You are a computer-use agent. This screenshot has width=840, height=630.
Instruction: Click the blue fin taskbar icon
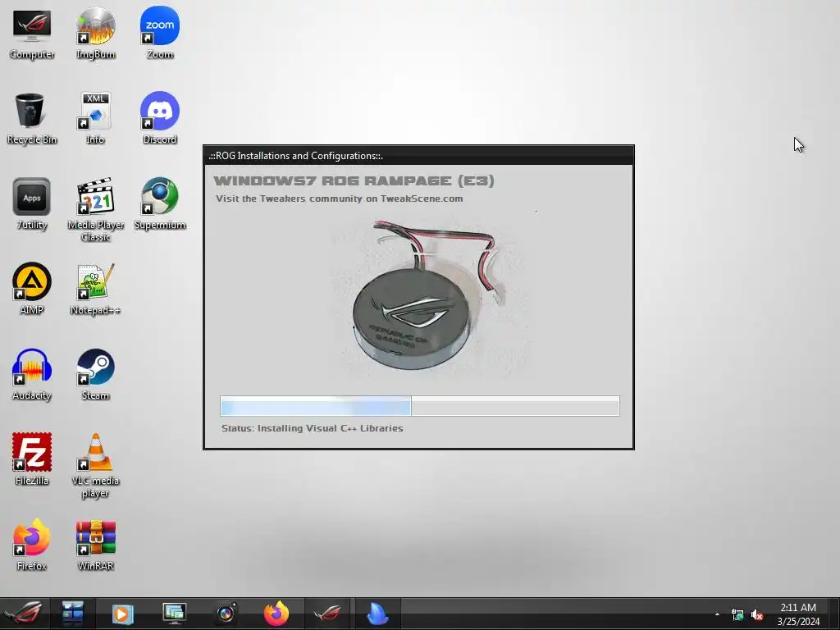pyautogui.click(x=377, y=614)
